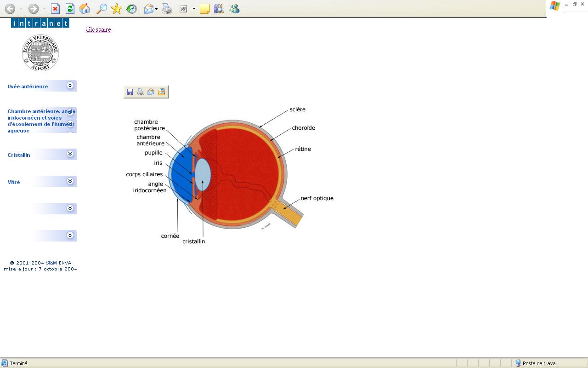
Task: Refresh the page with green arrows icon
Action: [70, 9]
